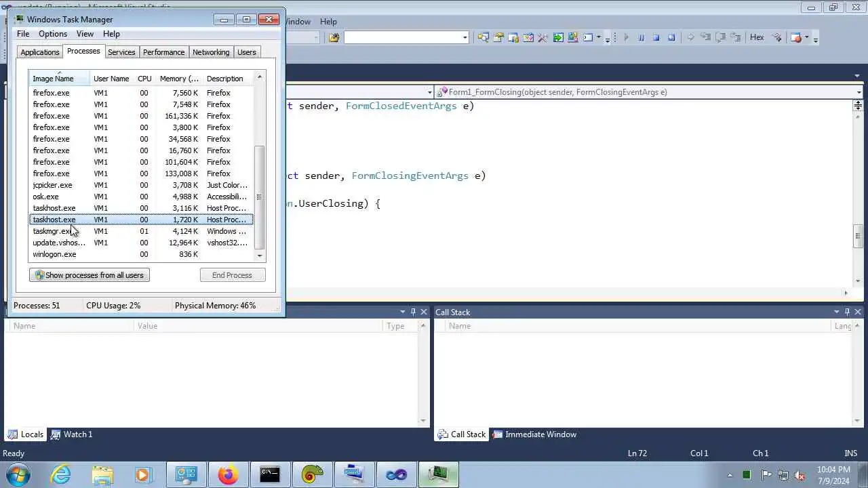Sort processes by Image Name column

[60, 79]
